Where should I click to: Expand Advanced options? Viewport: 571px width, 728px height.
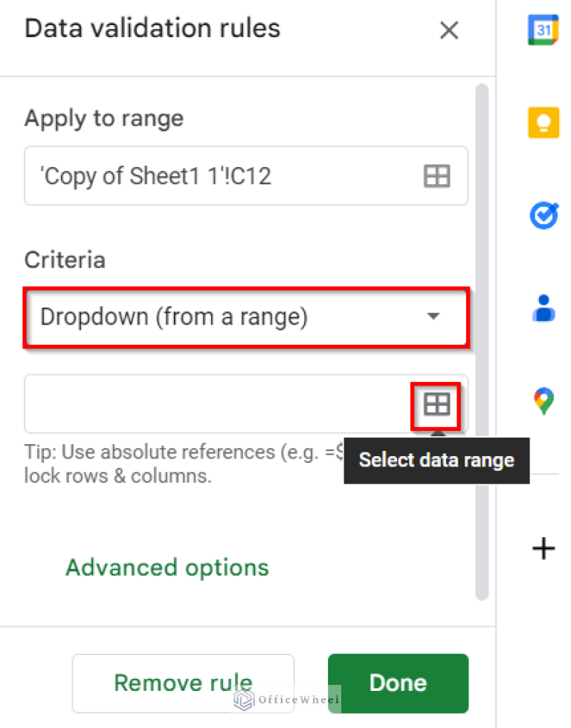pyautogui.click(x=167, y=567)
